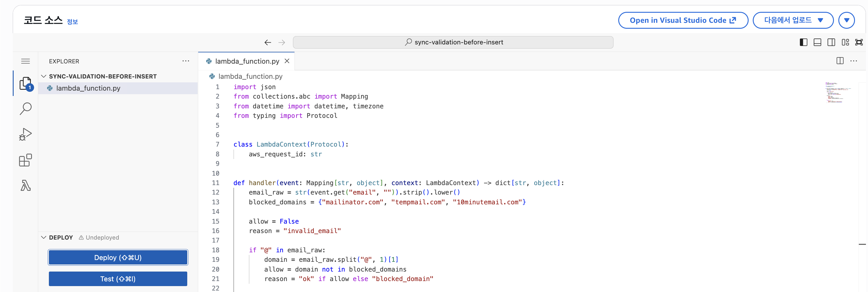868x292 pixels.
Task: Open the Explorer files view icon
Action: click(x=25, y=84)
